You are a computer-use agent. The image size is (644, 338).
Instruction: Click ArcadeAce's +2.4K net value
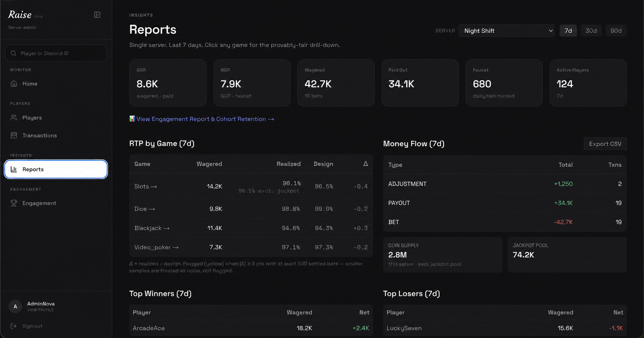click(361, 328)
